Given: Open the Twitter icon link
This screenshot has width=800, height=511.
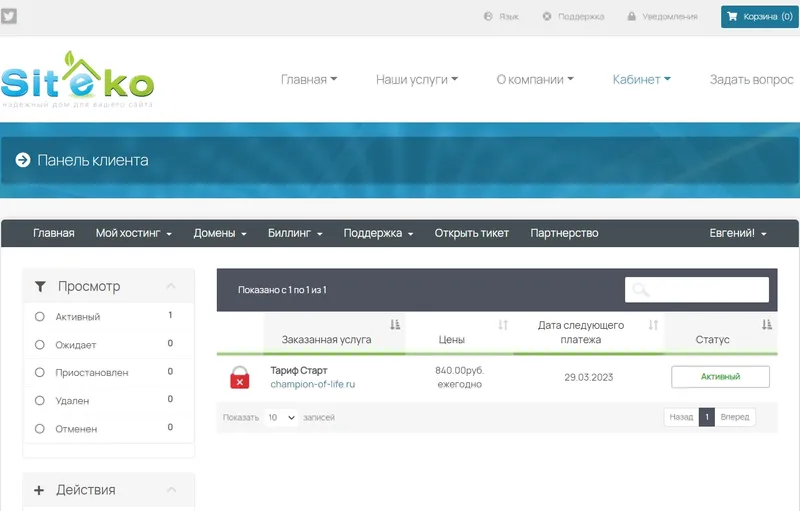Looking at the screenshot, I should (x=9, y=16).
